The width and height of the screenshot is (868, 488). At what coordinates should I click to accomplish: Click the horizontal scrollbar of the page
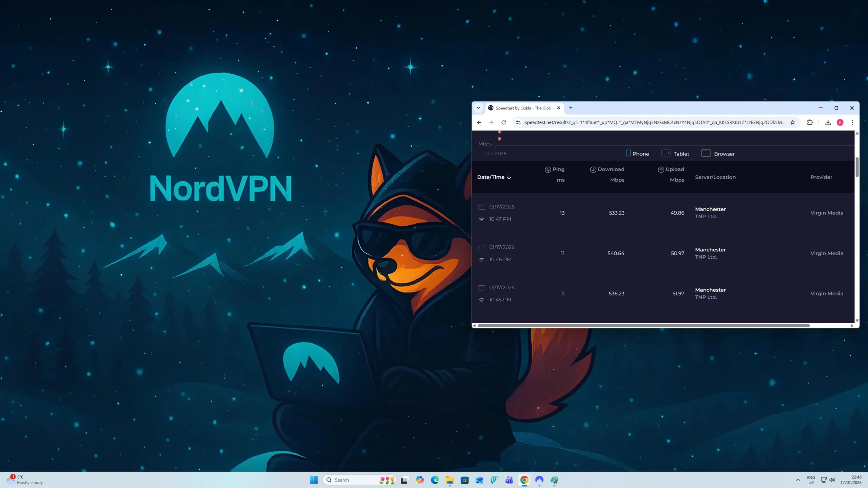point(643,326)
